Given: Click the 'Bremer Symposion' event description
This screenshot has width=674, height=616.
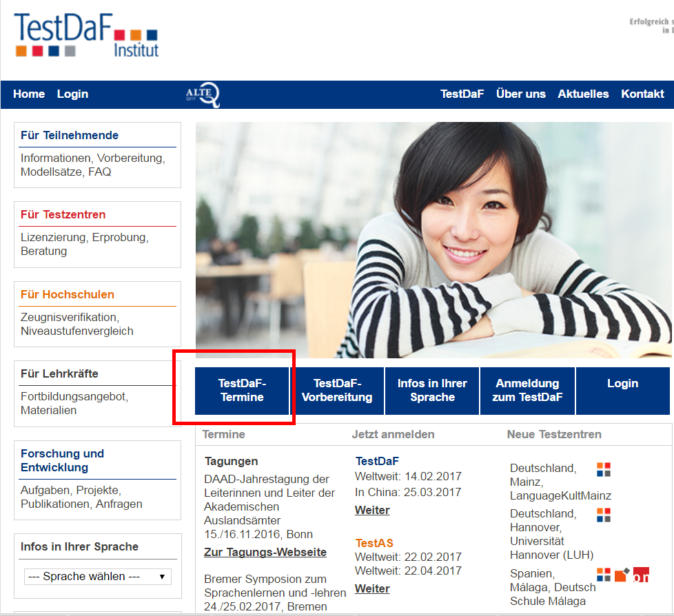Looking at the screenshot, I should [275, 586].
